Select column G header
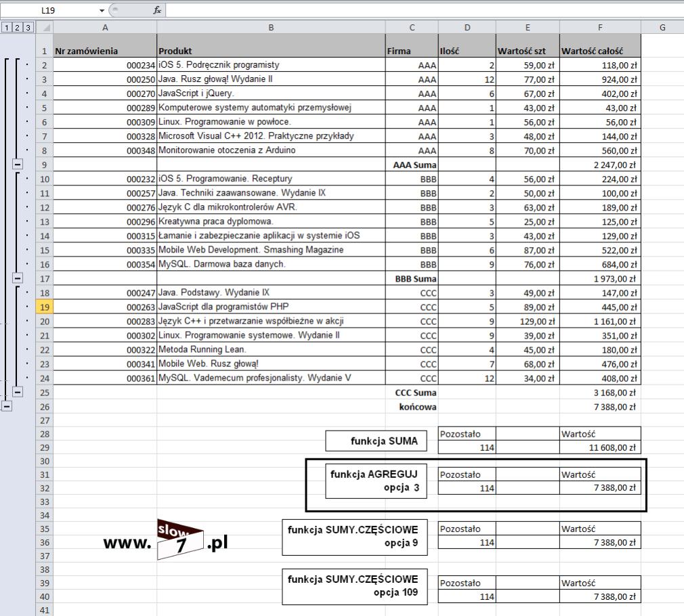 [662, 28]
